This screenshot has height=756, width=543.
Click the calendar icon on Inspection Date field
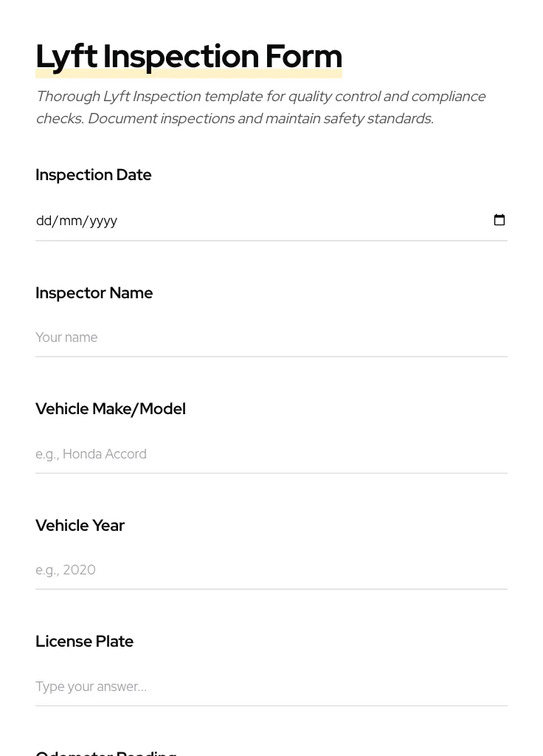pyautogui.click(x=499, y=219)
